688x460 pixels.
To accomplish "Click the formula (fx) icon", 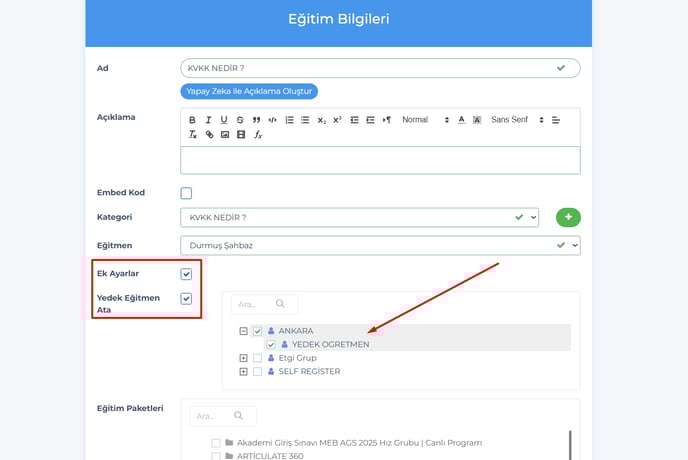I will pos(258,134).
